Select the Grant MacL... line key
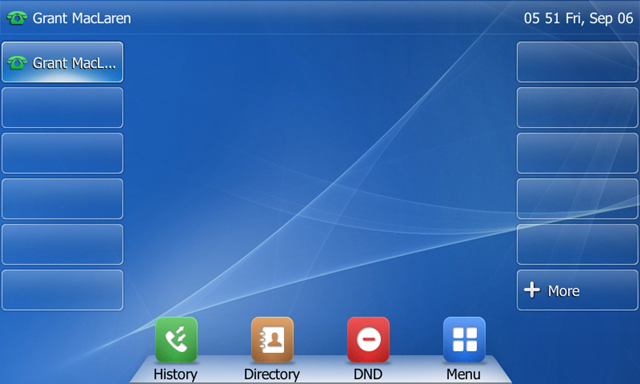The height and width of the screenshot is (384, 640). [62, 62]
